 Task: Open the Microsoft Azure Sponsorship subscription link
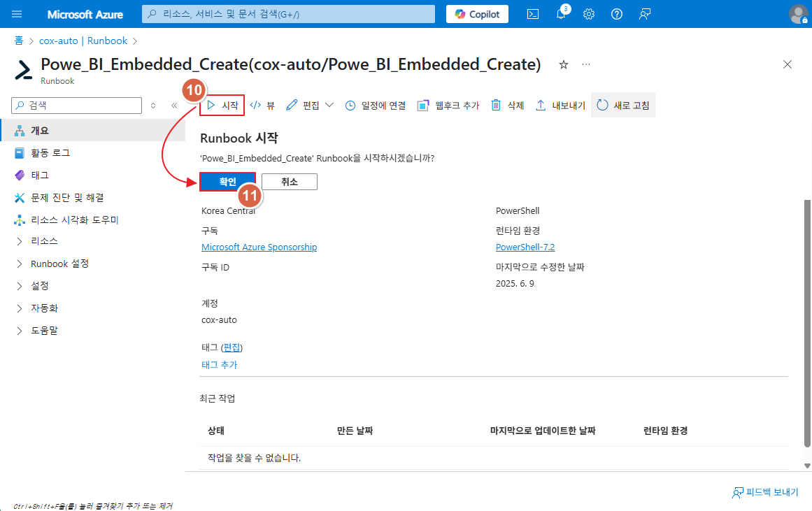[259, 247]
